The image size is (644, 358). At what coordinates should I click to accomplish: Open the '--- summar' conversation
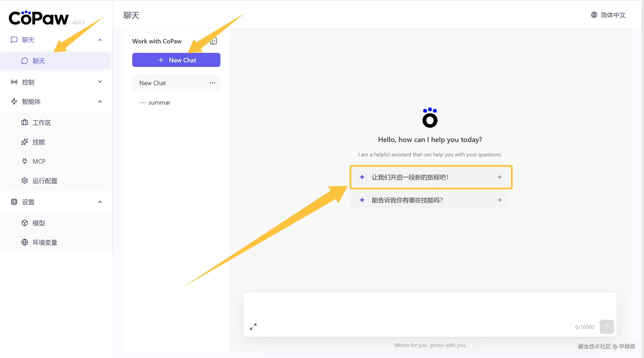pos(155,102)
